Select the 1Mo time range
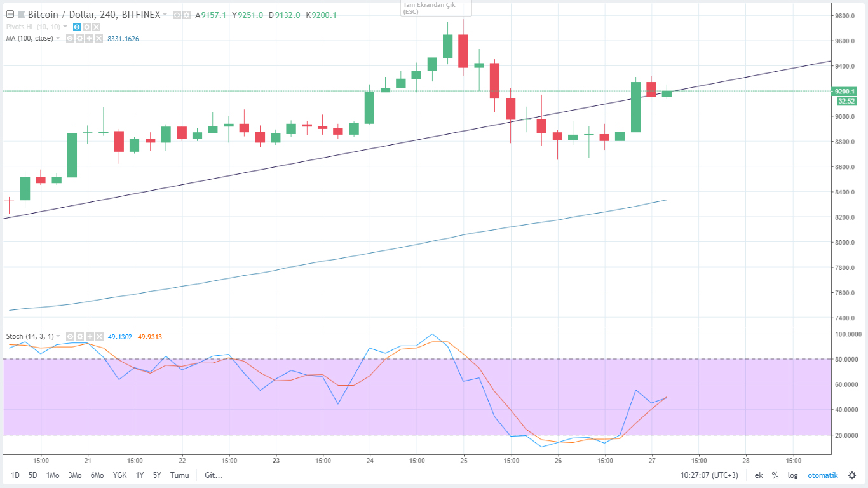Viewport: 868px width, 488px height. 53,475
